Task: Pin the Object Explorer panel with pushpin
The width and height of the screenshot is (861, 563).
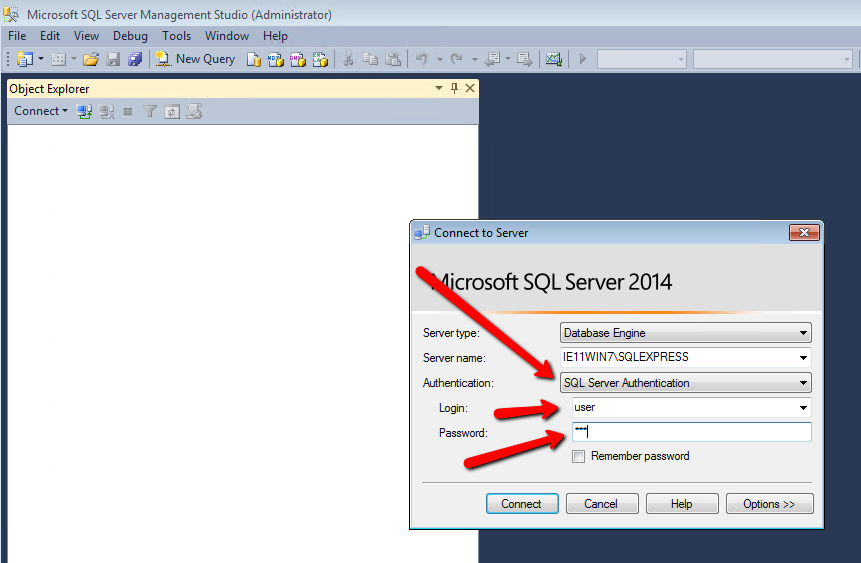Action: coord(454,88)
